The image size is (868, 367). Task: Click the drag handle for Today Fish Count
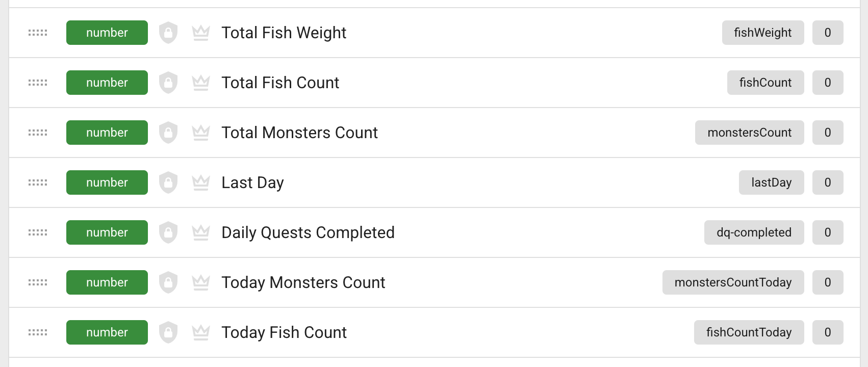coord(38,332)
